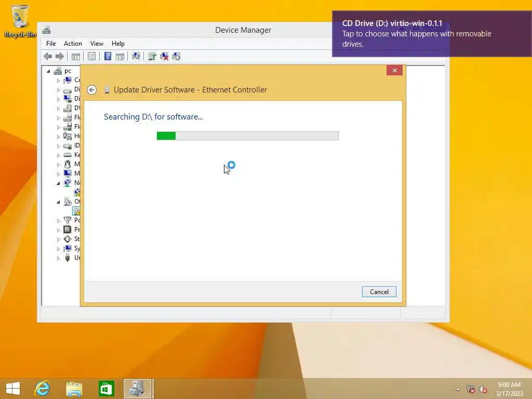532x399 pixels.
Task: Expand the IDE controllers (ID) category arrow
Action: [58, 146]
